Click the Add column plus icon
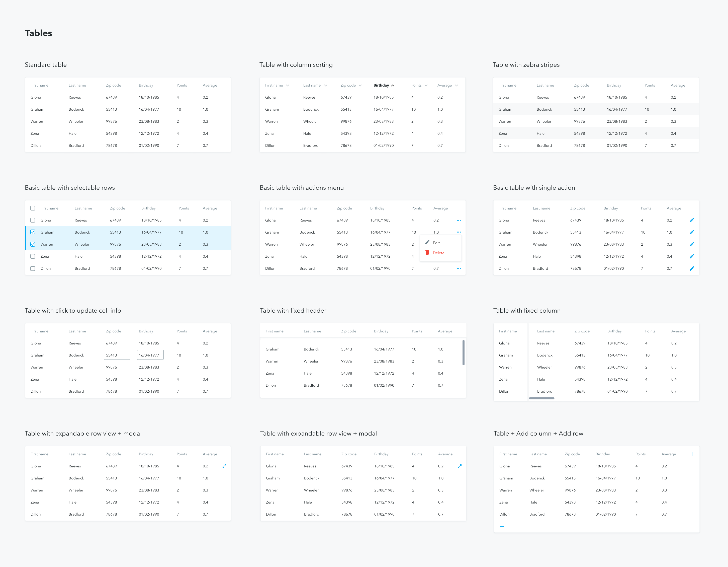Viewport: 728px width, 567px height. (x=692, y=454)
